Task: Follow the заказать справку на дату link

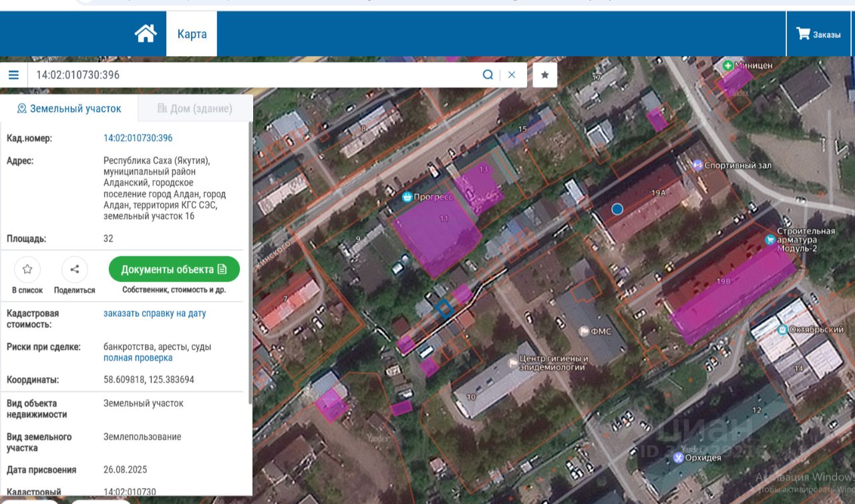Action: coord(154,313)
